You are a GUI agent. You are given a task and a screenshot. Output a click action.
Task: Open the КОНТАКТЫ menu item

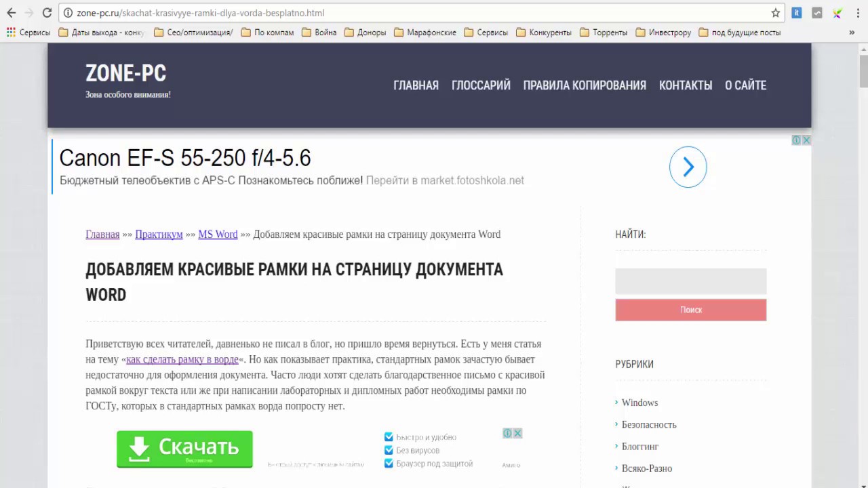[686, 85]
